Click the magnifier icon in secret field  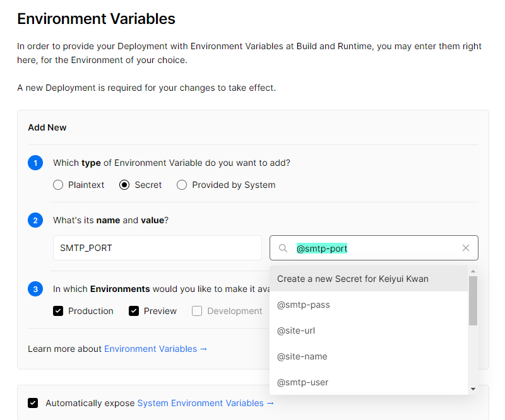(x=283, y=248)
